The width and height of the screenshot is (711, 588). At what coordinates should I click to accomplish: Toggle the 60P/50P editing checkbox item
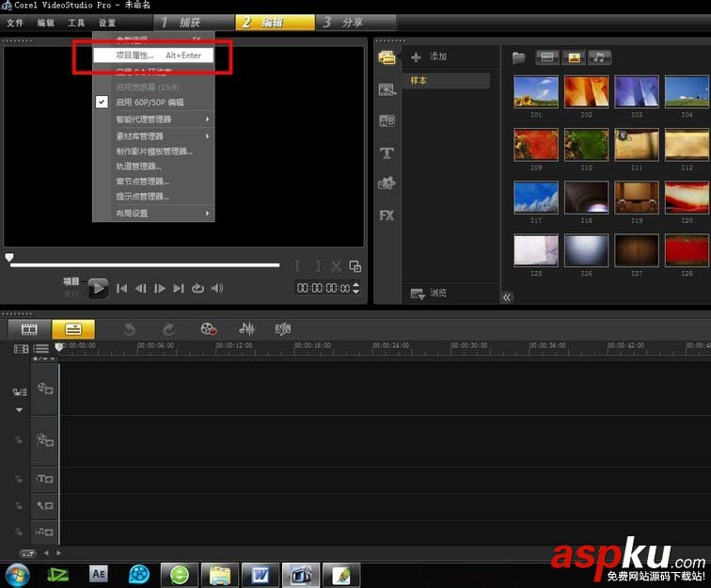pos(153,103)
